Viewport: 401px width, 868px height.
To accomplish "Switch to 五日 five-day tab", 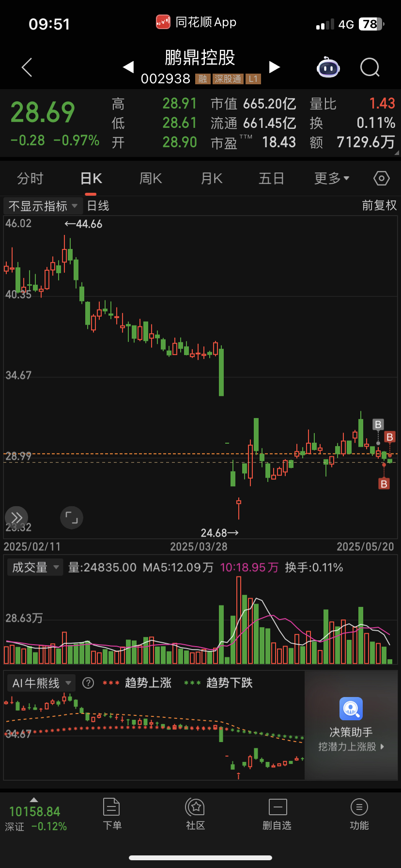I will tap(271, 179).
